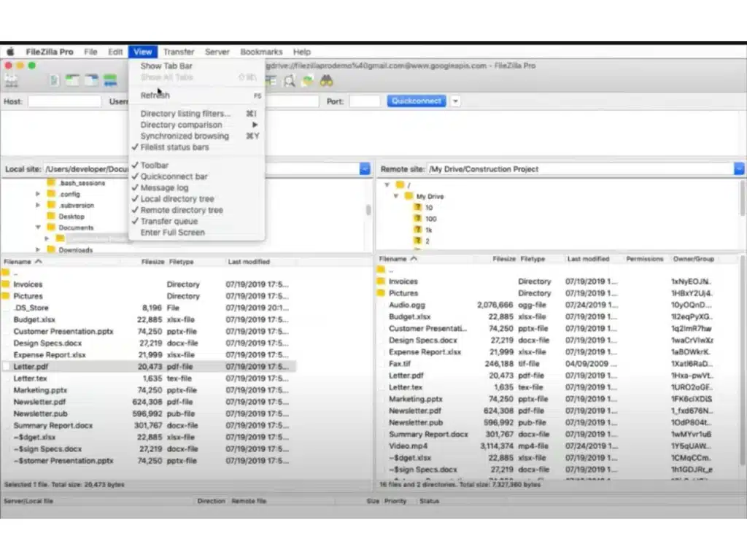Sort local list by Filesize column
747x560 pixels.
(152, 262)
